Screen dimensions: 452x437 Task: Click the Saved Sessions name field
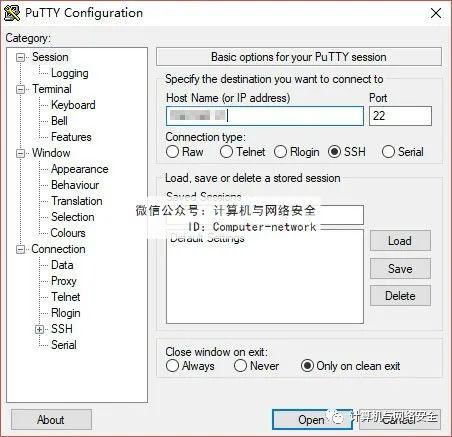tap(265, 215)
